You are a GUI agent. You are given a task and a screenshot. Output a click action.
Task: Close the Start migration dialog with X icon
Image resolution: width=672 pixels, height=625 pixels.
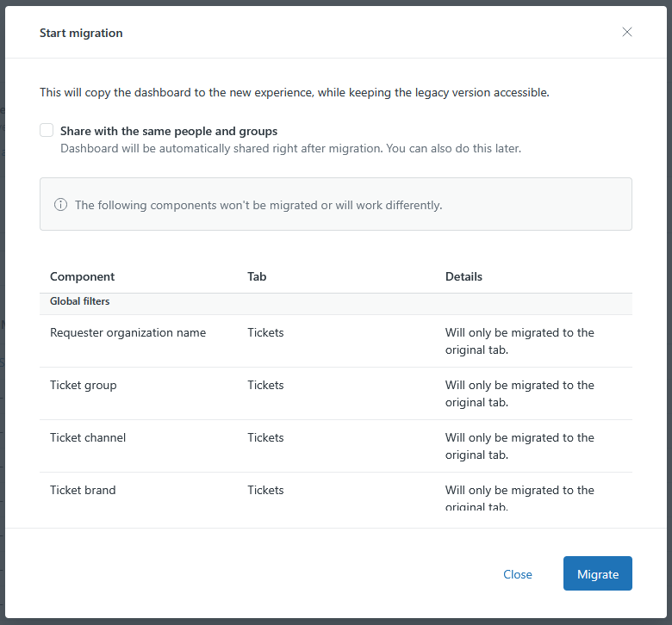(627, 33)
